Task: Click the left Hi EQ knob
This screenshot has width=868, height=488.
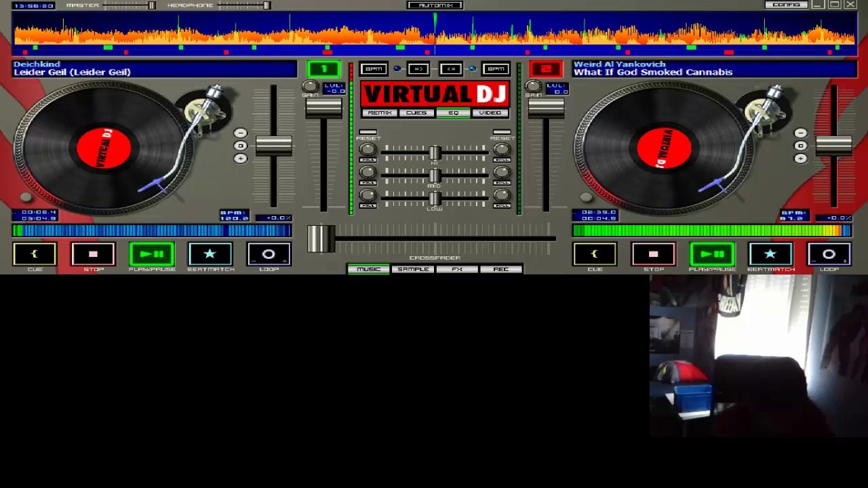Action: (x=368, y=150)
